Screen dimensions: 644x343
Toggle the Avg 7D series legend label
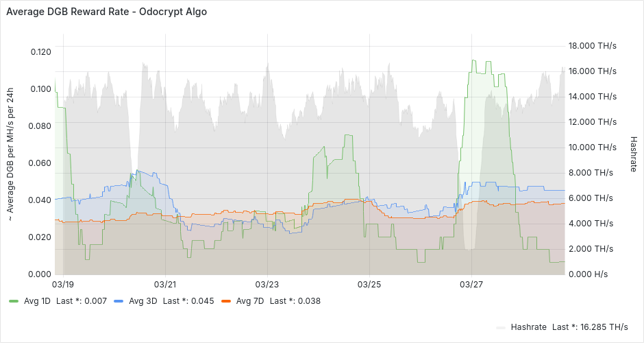249,301
